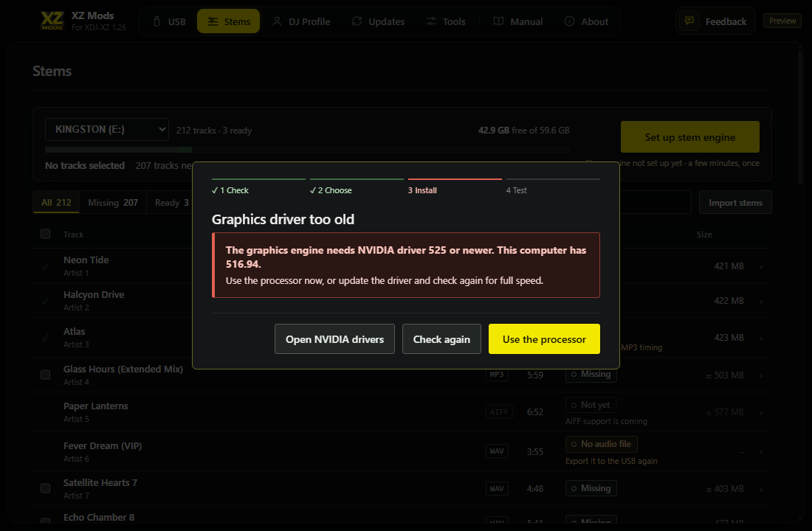Click the 4 Test wizard step
812x531 pixels.
pos(553,187)
